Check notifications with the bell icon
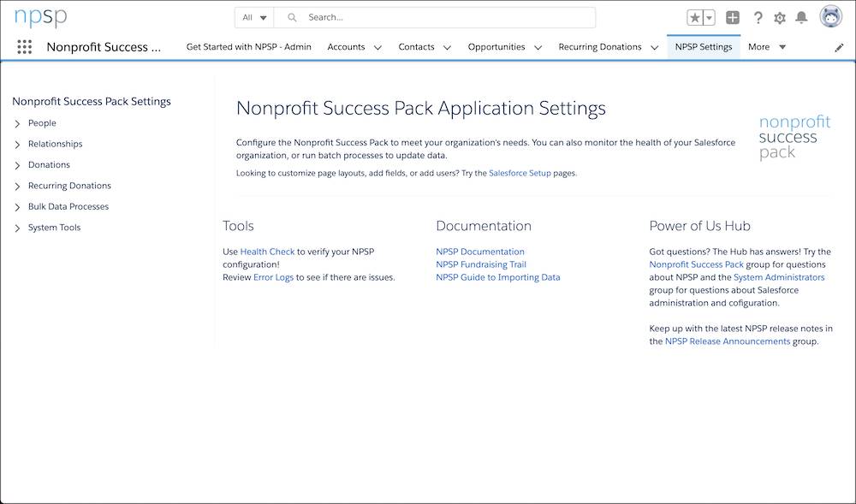 pos(801,15)
